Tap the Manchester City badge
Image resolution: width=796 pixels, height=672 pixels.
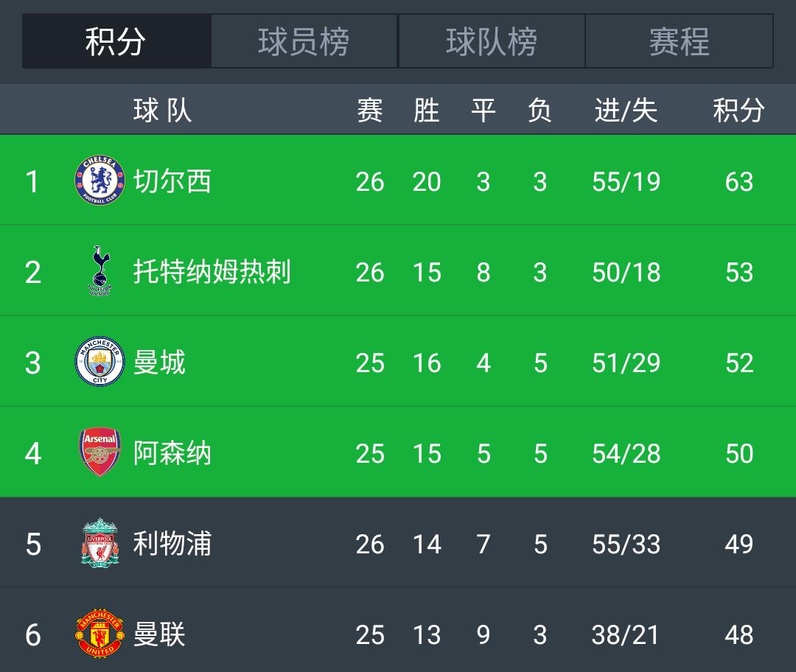(x=99, y=362)
